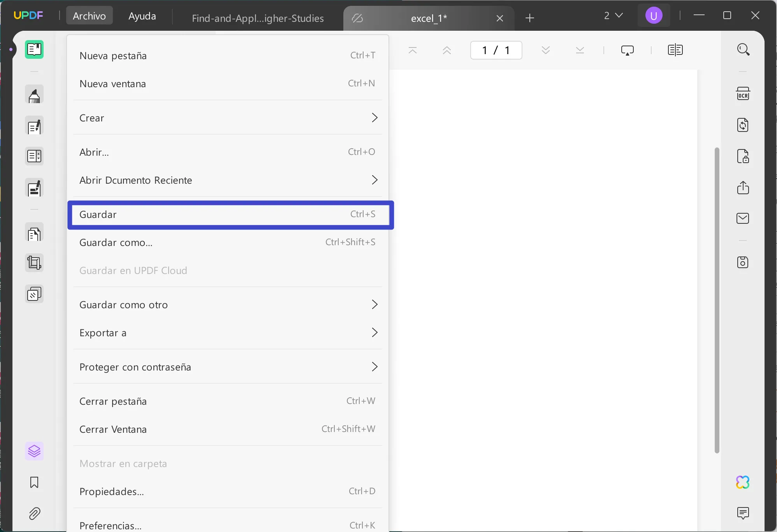The width and height of the screenshot is (777, 532).
Task: Select Nueva pestaña menu entry
Action: coord(228,56)
